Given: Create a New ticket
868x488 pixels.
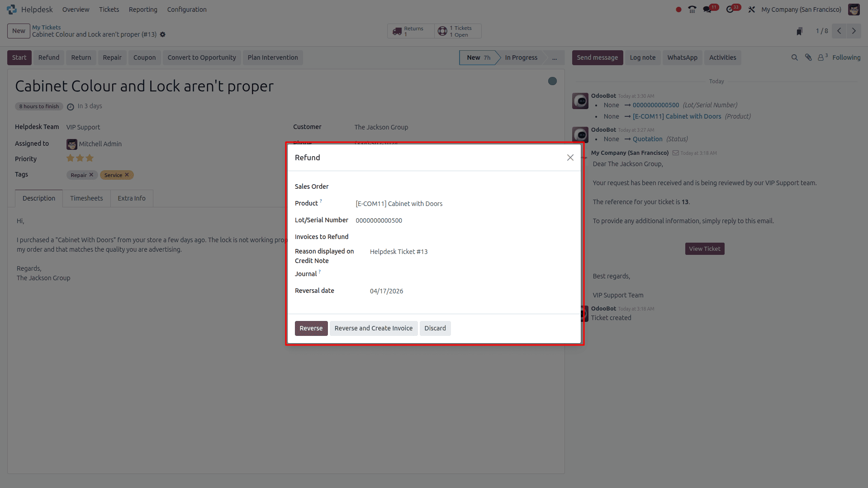Looking at the screenshot, I should 19,31.
